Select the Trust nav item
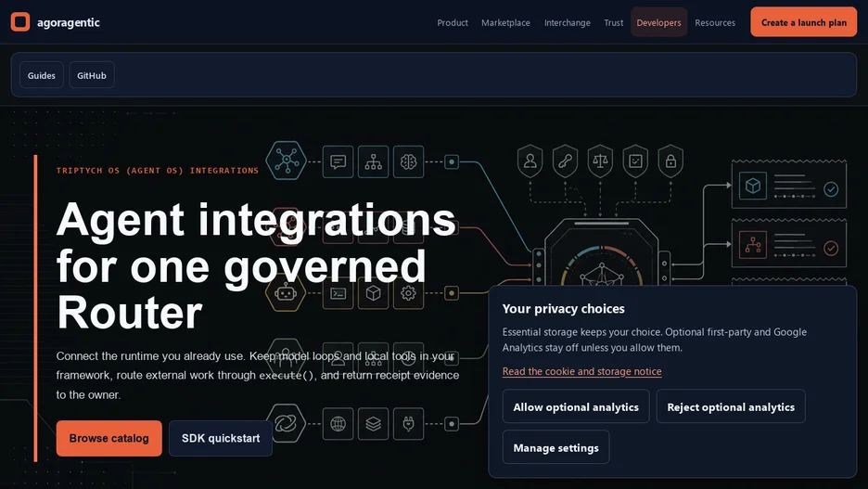Screen dimensions: 868x489 click(x=613, y=22)
